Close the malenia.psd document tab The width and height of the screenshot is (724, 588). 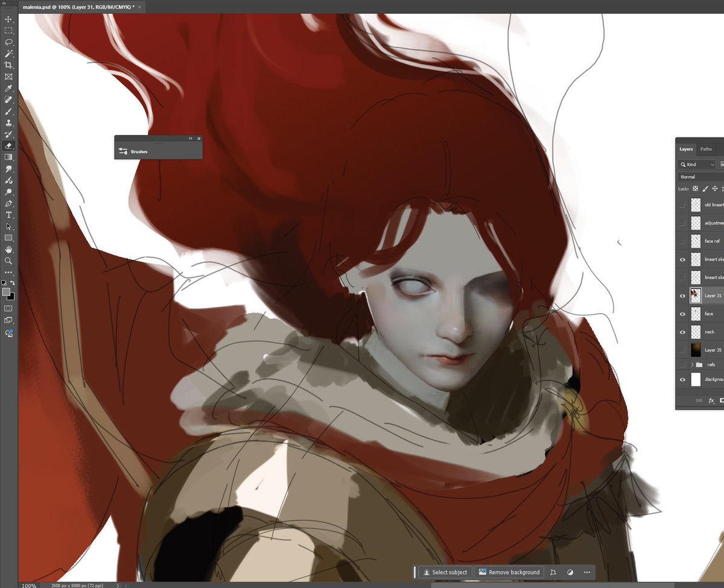140,7
